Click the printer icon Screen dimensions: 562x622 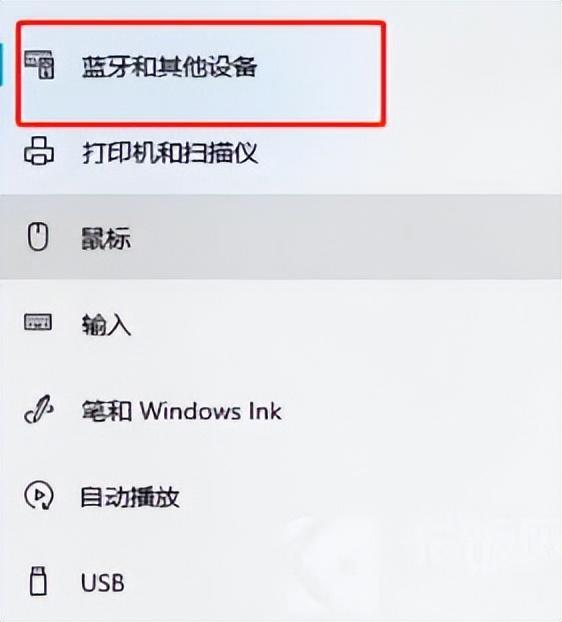(x=39, y=151)
